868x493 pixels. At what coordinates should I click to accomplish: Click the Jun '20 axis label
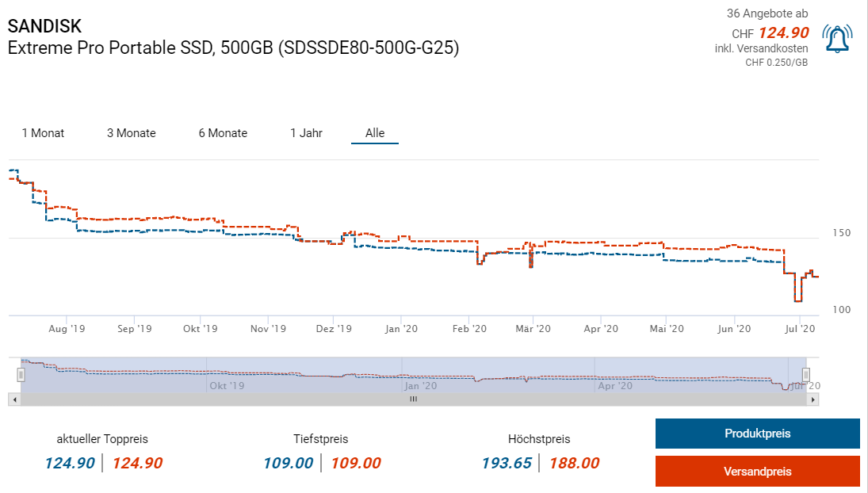(x=734, y=329)
